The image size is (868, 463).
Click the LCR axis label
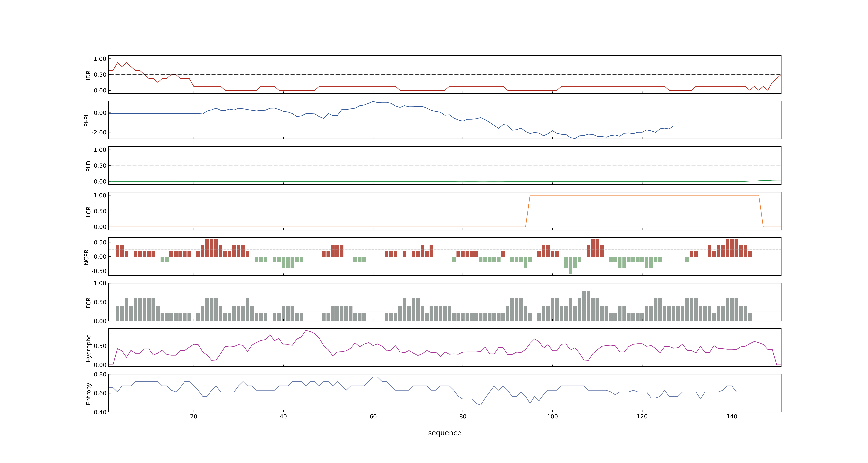(x=88, y=211)
